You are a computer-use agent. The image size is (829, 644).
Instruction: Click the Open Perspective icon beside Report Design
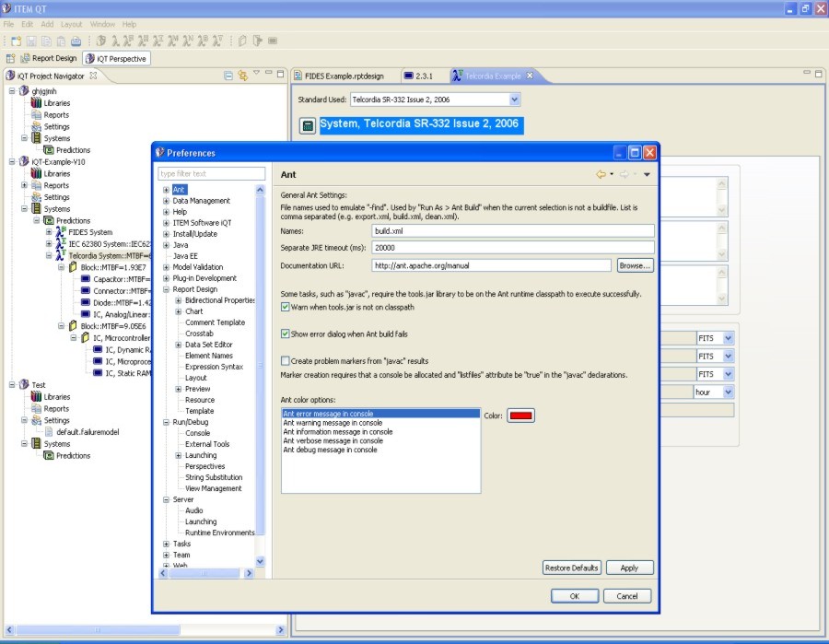[x=11, y=58]
